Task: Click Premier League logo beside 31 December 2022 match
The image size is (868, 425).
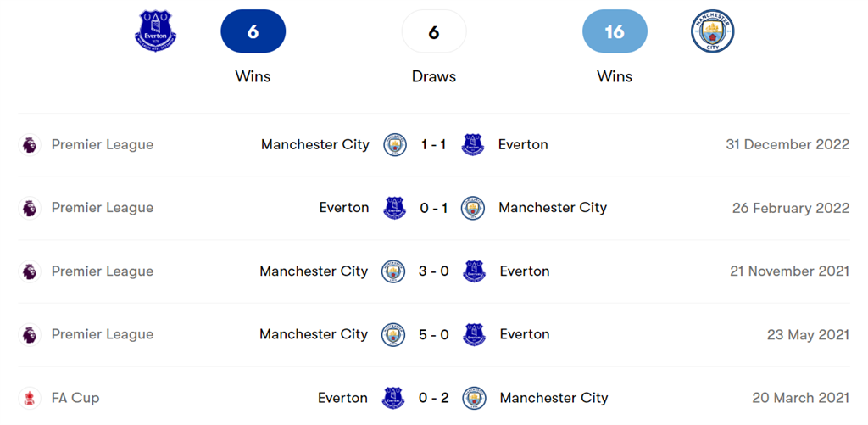Action: pos(30,144)
